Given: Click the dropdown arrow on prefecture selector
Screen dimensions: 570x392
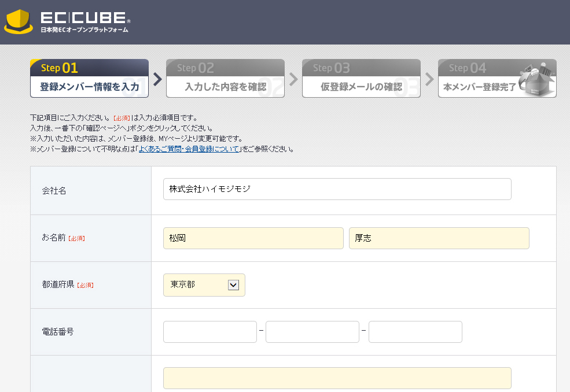Looking at the screenshot, I should [233, 285].
